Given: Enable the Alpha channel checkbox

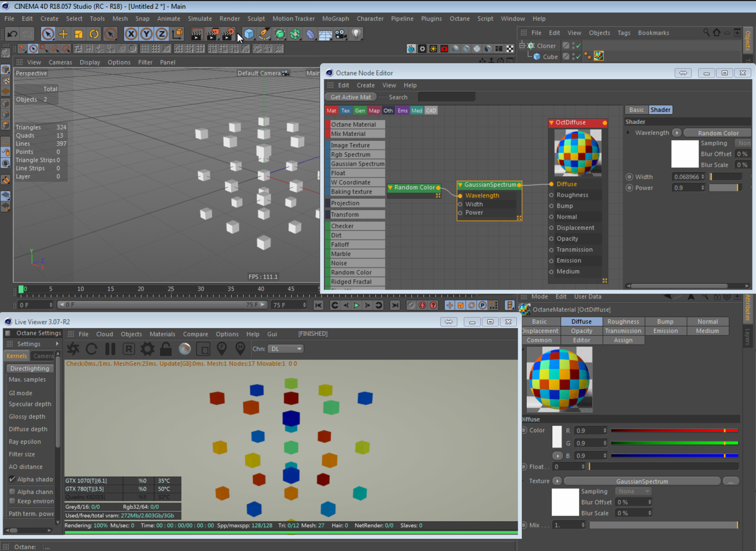Looking at the screenshot, I should pos(12,491).
